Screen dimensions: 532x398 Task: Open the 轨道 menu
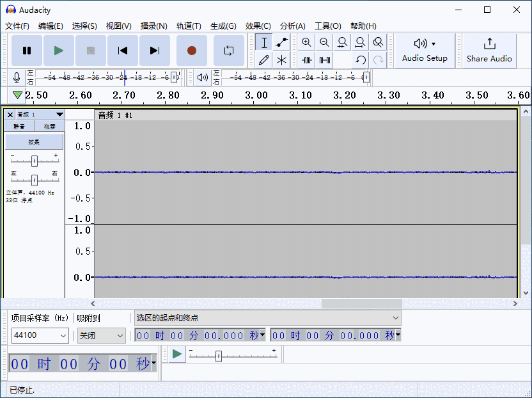pyautogui.click(x=189, y=26)
